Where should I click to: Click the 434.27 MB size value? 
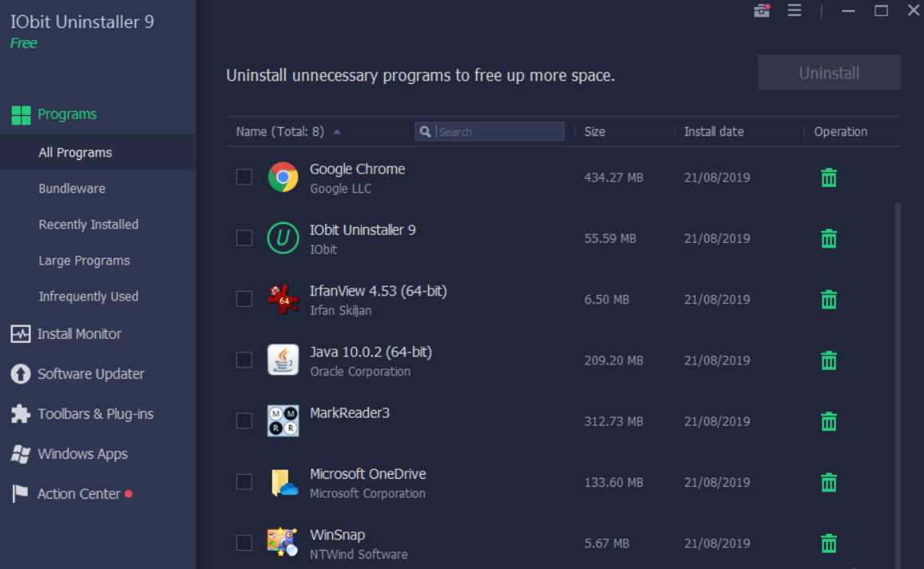click(613, 177)
